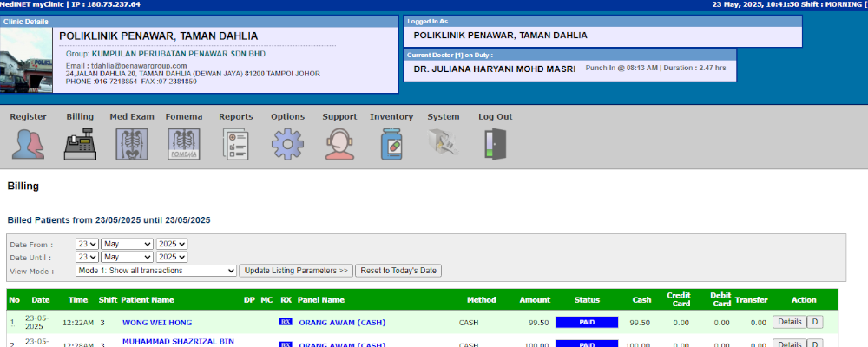Click the Support headset agent icon
Viewport: 868px width, 347px height.
(x=339, y=143)
